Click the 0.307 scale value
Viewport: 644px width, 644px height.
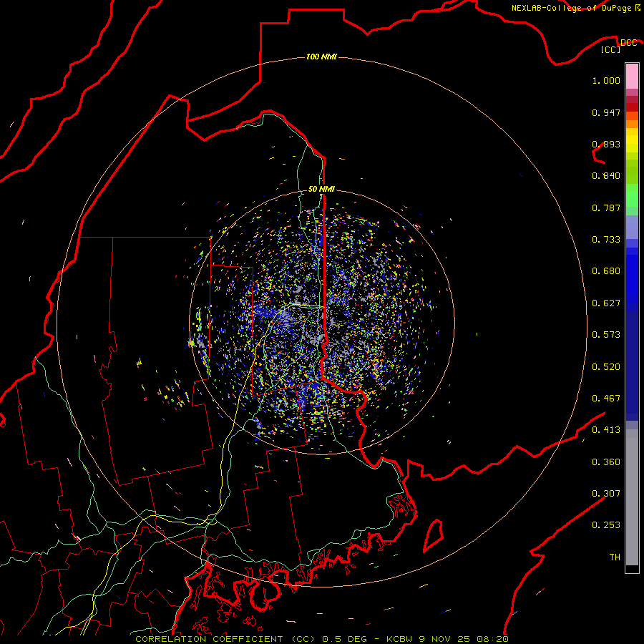point(606,493)
